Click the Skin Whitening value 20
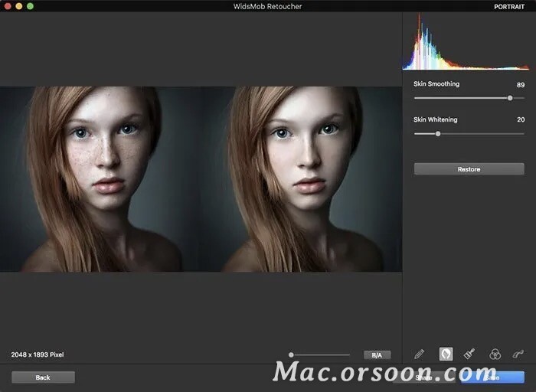Viewport: 536px width, 392px height. (x=521, y=119)
